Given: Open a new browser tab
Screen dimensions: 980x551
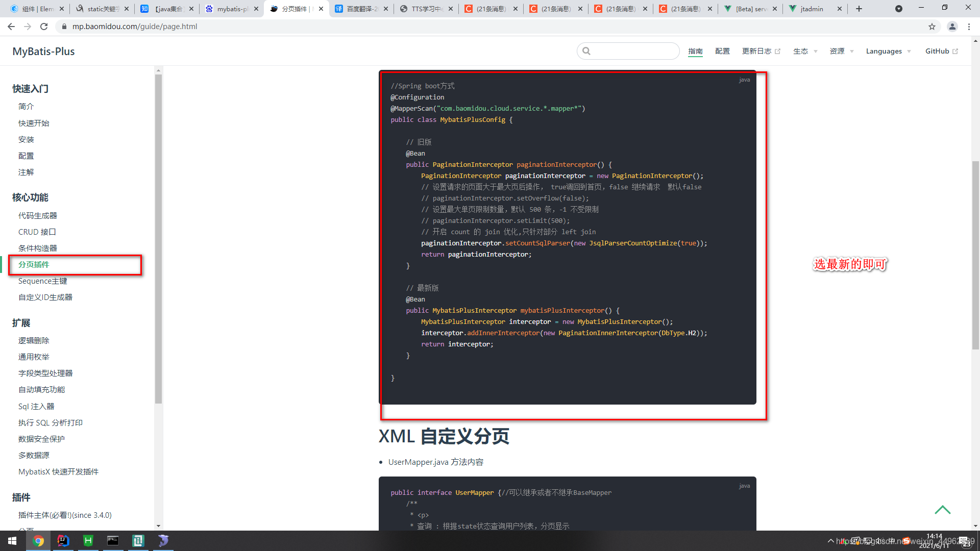Looking at the screenshot, I should pos(859,9).
